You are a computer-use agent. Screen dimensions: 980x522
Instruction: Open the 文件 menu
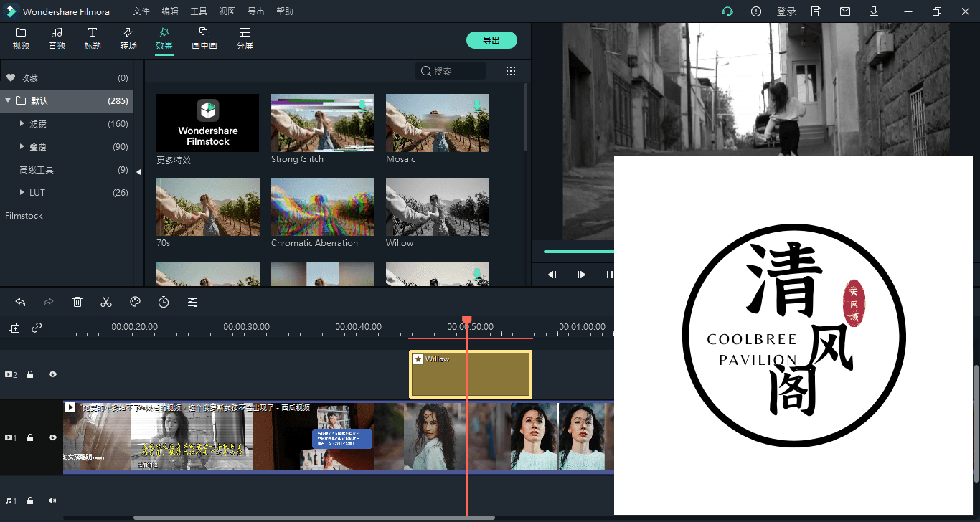pos(141,11)
